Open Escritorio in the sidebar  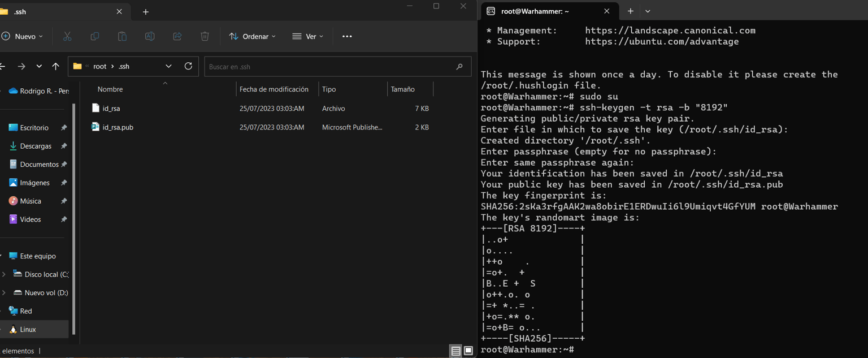pyautogui.click(x=34, y=128)
